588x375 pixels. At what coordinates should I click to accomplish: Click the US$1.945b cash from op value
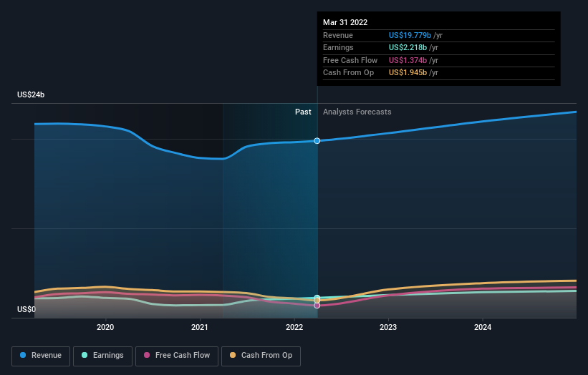pyautogui.click(x=408, y=73)
